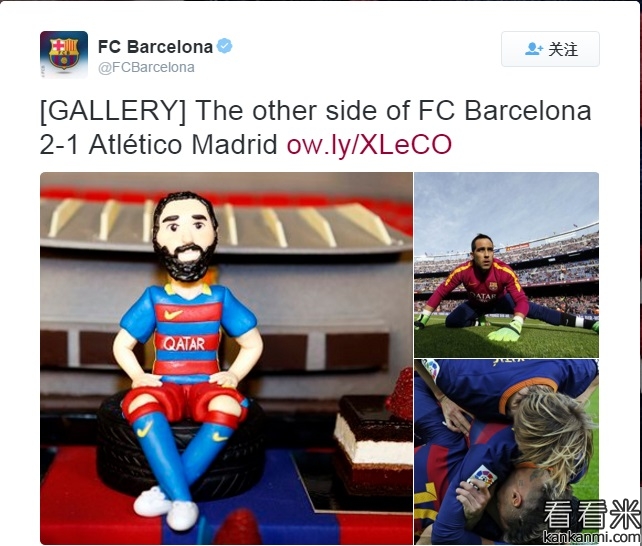
Task: Click the kankanmi.com watermark
Action: pyautogui.click(x=591, y=537)
